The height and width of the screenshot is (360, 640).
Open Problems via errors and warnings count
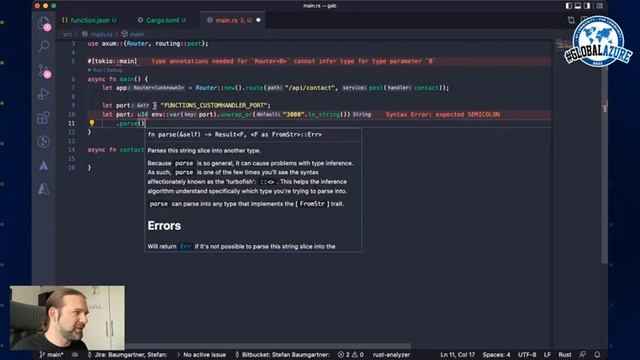(351, 355)
